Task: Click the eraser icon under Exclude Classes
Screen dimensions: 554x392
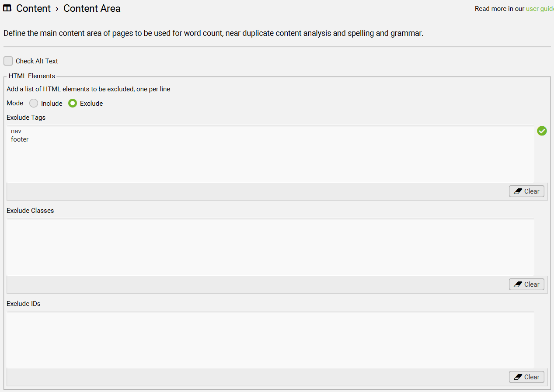Action: (x=518, y=284)
